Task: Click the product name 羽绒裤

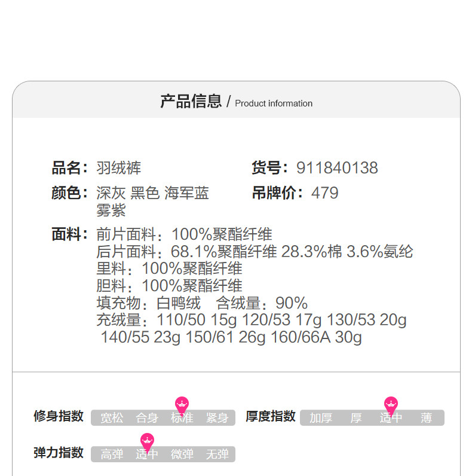Action: 119,168
